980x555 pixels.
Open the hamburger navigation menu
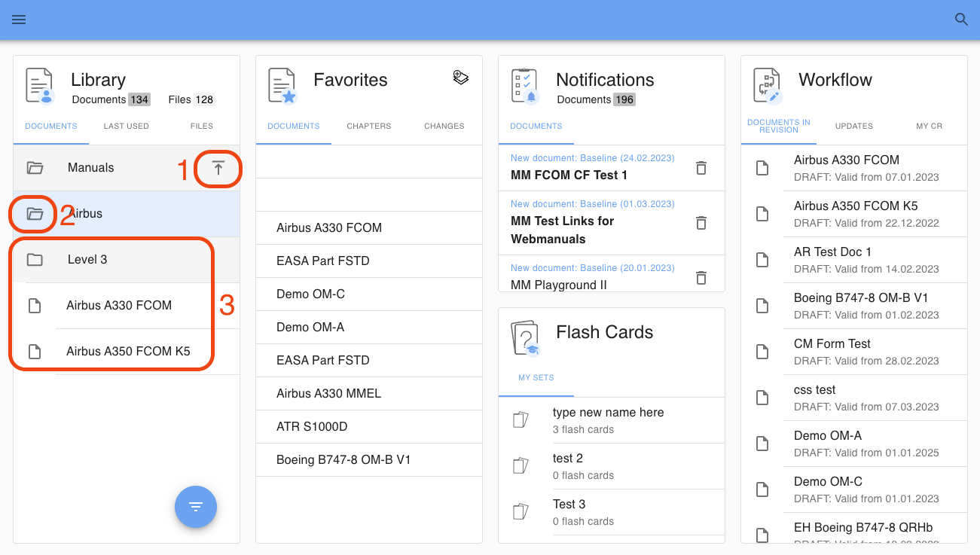[x=19, y=20]
